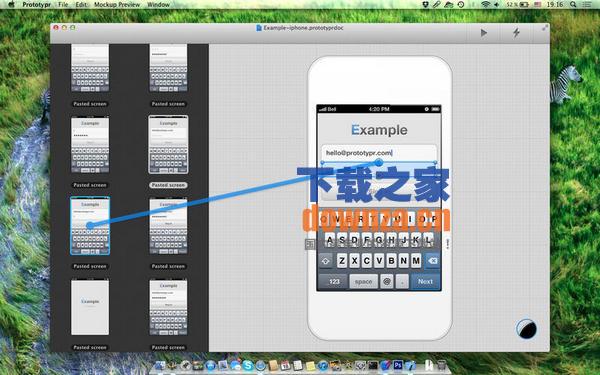Click the battery status icon showing 52%

pyautogui.click(x=517, y=5)
